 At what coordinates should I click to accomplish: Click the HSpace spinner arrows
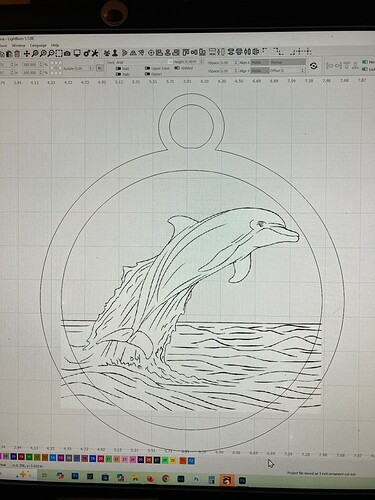coord(236,62)
